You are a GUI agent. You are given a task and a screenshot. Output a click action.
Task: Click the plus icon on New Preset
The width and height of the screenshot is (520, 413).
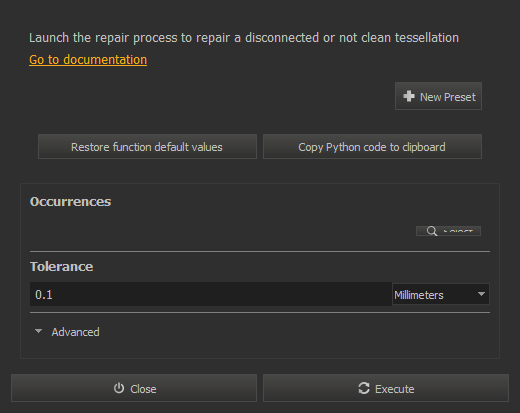click(409, 96)
